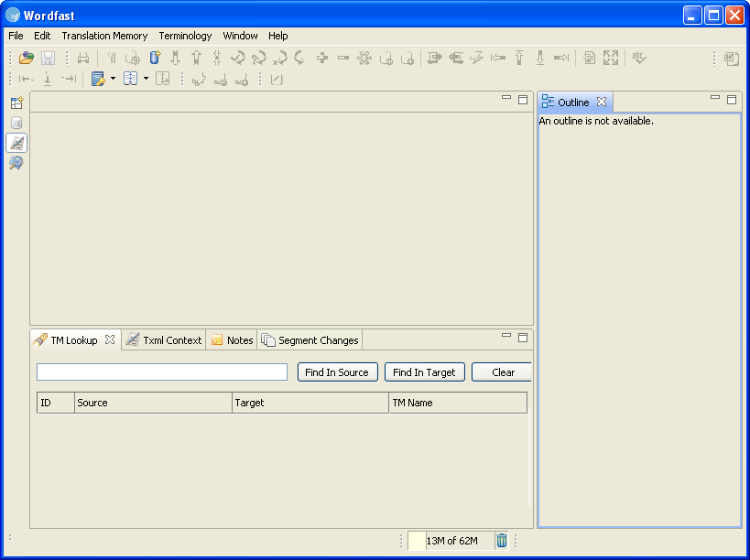Minimize the Outline panel
Screen dimensions: 750x560
(715, 98)
